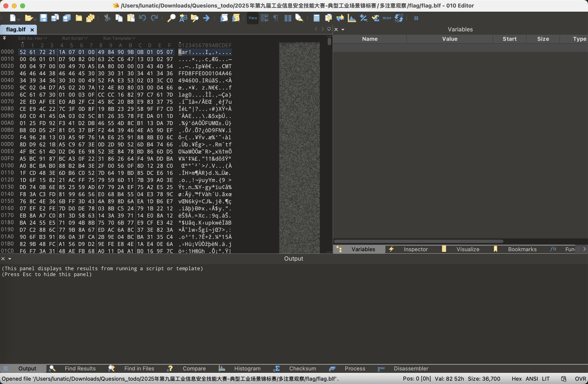Image resolution: width=588 pixels, height=384 pixels.
Task: Click the file mini-map thumbnail overview
Action: click(x=299, y=147)
